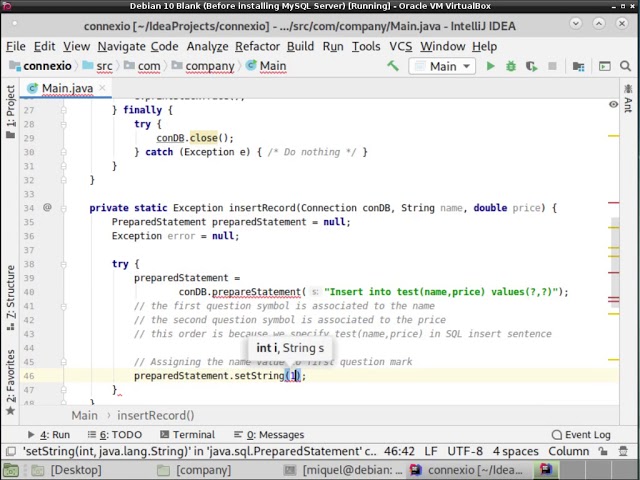The height and width of the screenshot is (480, 640).
Task: Change LF line separator in status bar
Action: pyautogui.click(x=431, y=451)
